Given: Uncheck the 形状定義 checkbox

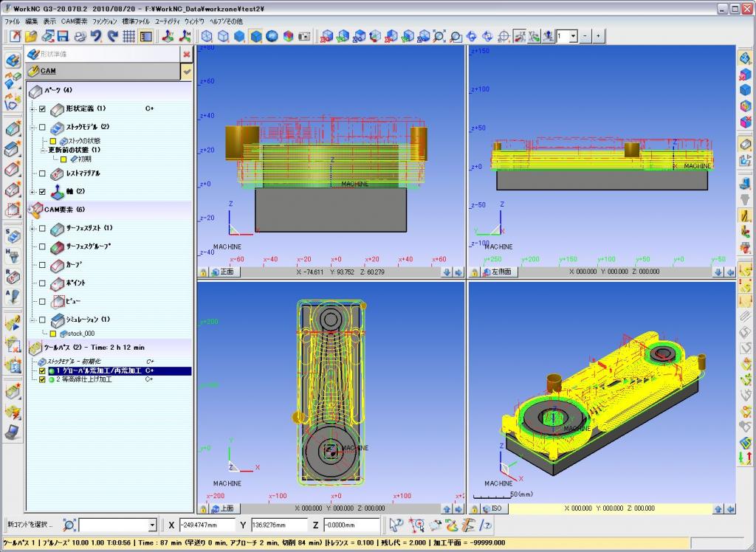Looking at the screenshot, I should click(42, 108).
